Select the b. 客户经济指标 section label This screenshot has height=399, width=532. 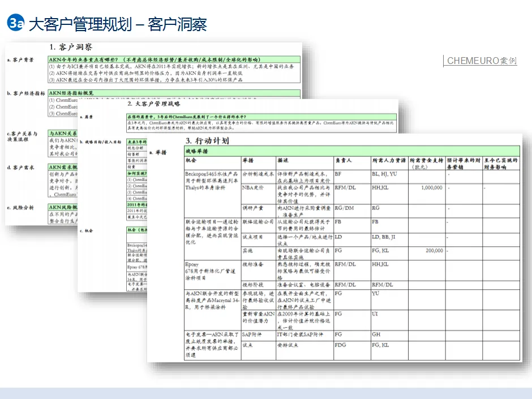coord(26,93)
